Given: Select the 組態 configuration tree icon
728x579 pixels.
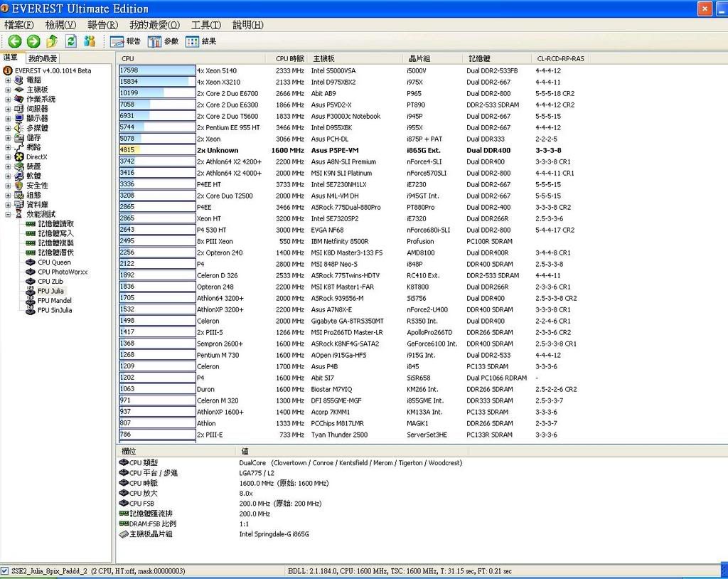Looking at the screenshot, I should click(19, 195).
